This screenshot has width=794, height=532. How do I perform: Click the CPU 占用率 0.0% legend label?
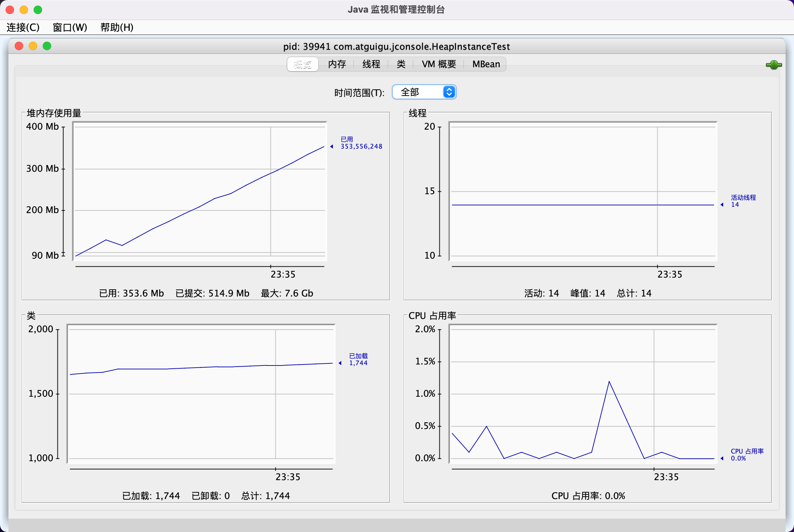(x=747, y=455)
